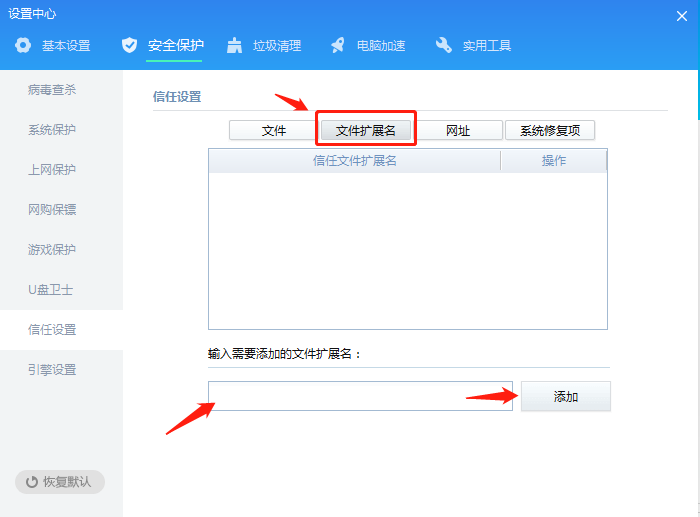This screenshot has height=517, width=700.
Task: Click the 添加 button
Action: tap(566, 396)
